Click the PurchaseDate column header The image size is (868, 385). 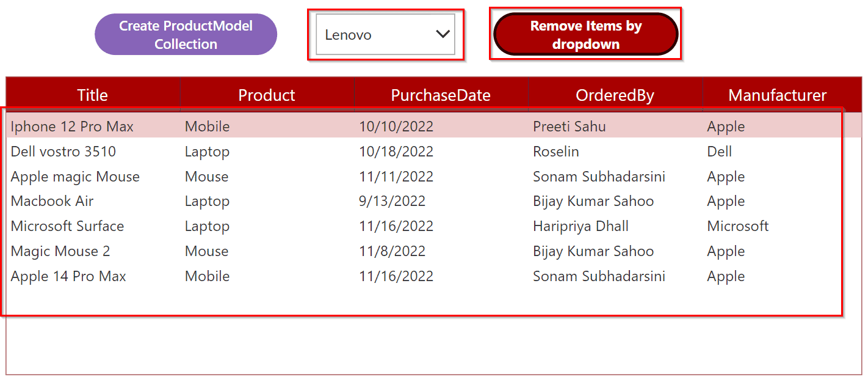(441, 95)
